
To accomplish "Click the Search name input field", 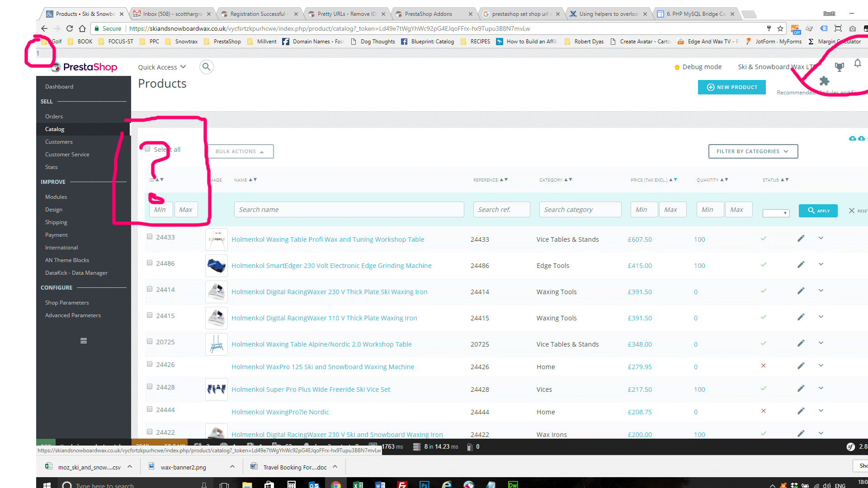I will [x=349, y=210].
